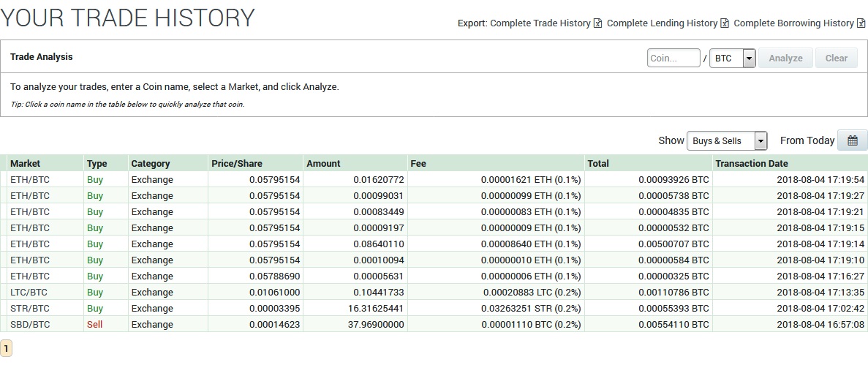Viewport: 868px width, 365px height.
Task: Click total 0.00500707 BTC
Action: pos(673,244)
